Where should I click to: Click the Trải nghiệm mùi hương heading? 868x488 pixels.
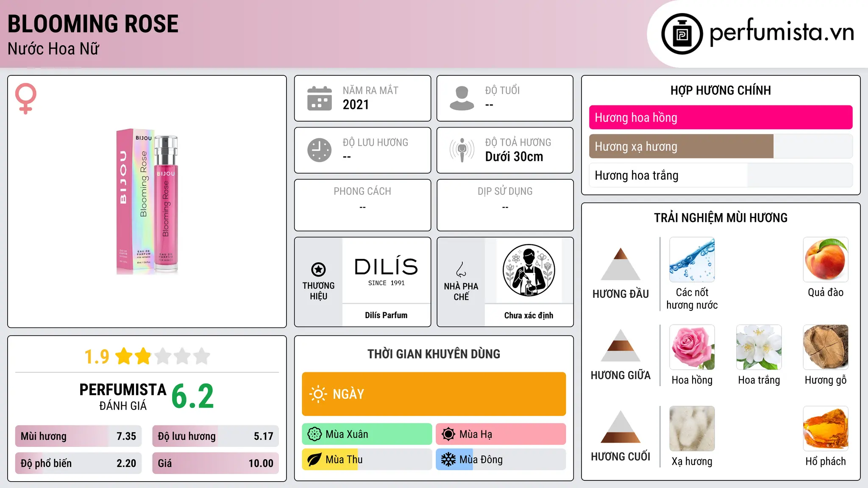[x=721, y=218]
